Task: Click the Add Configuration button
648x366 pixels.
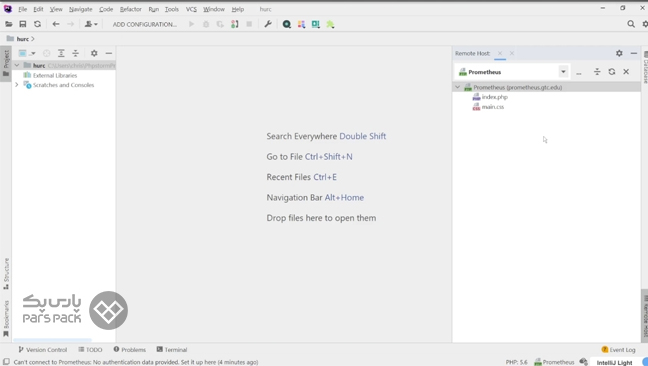Action: click(145, 24)
